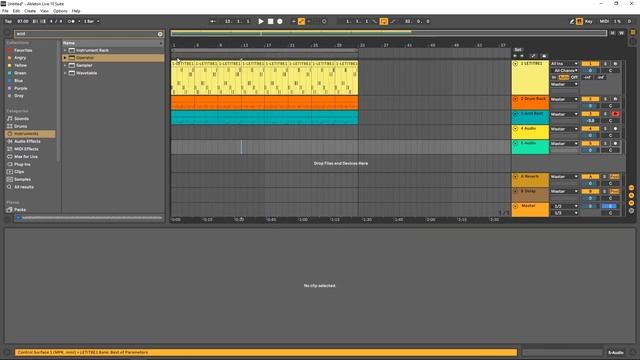Image resolution: width=640 pixels, height=360 pixels.
Task: Solo the 1 LETITBE1 track
Action: coord(605,64)
